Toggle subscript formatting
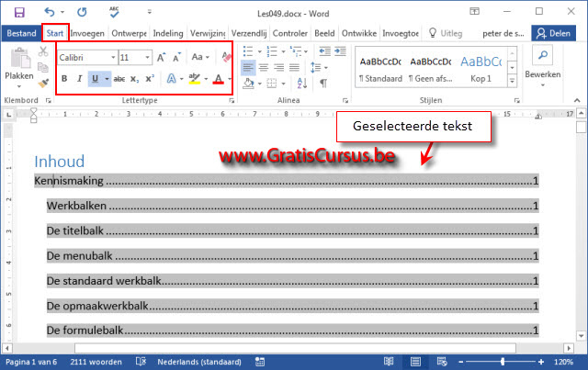This screenshot has width=588, height=370. [x=134, y=79]
